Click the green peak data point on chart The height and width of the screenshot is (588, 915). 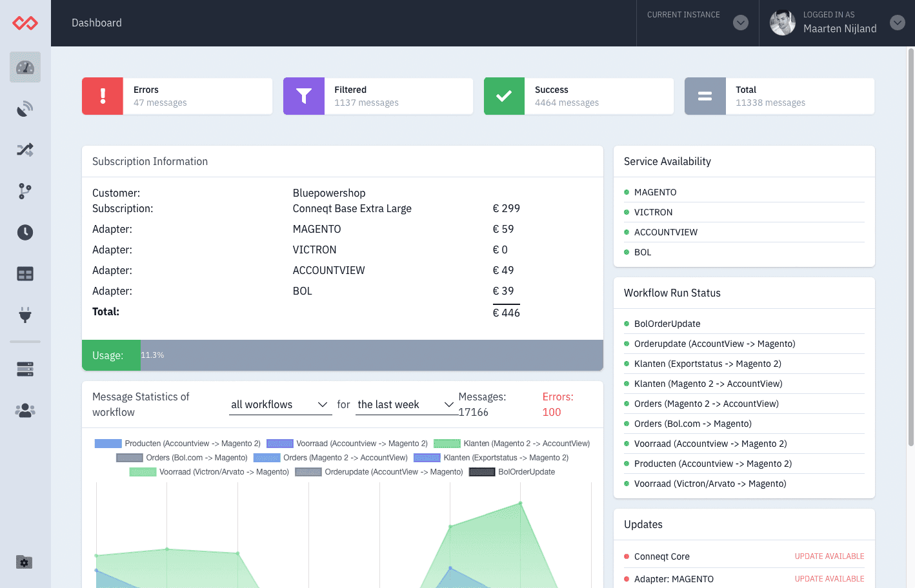(x=520, y=503)
